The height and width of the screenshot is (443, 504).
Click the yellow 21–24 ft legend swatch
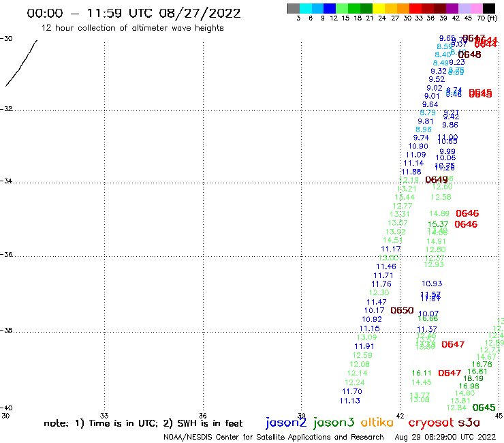pos(379,8)
